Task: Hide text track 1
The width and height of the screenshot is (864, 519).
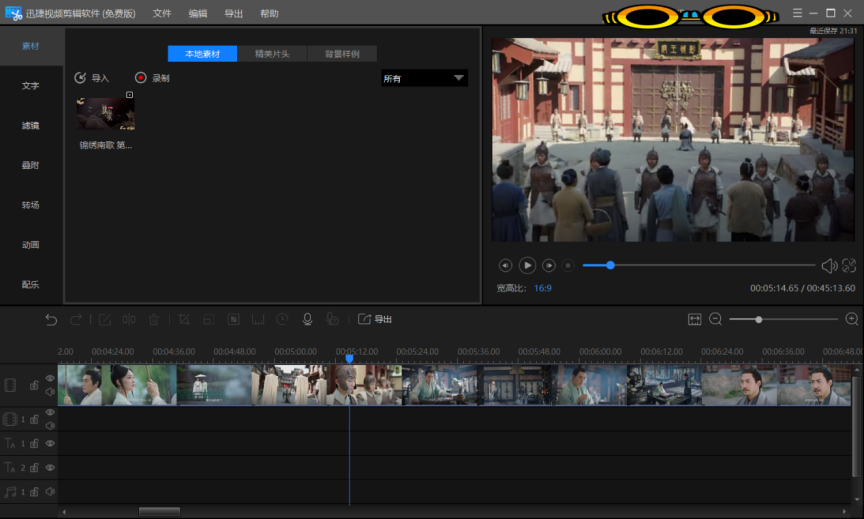Action: (x=50, y=444)
